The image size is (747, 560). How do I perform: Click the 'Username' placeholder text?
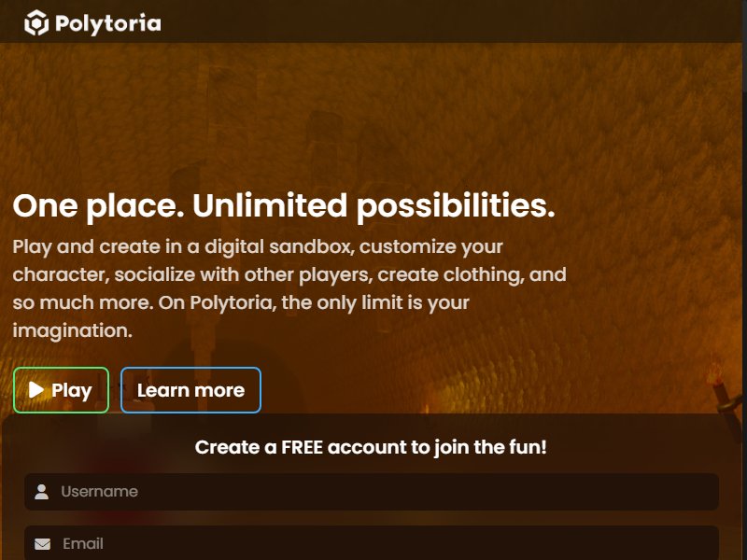pyautogui.click(x=100, y=492)
